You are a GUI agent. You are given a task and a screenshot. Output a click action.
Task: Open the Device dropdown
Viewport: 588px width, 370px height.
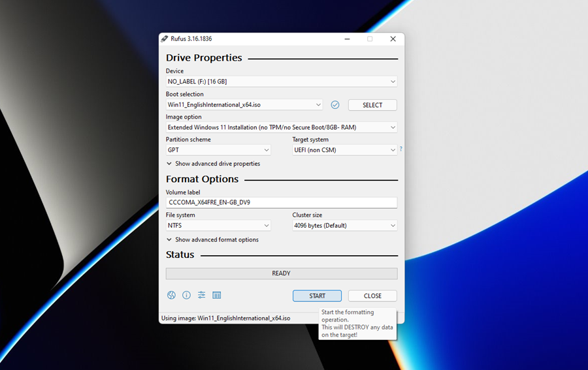281,82
